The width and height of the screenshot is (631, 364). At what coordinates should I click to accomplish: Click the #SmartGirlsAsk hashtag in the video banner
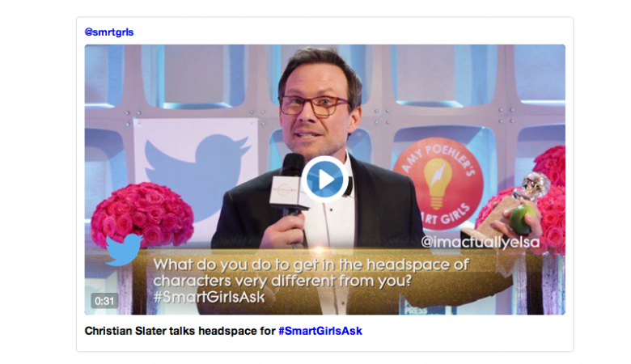pos(210,297)
